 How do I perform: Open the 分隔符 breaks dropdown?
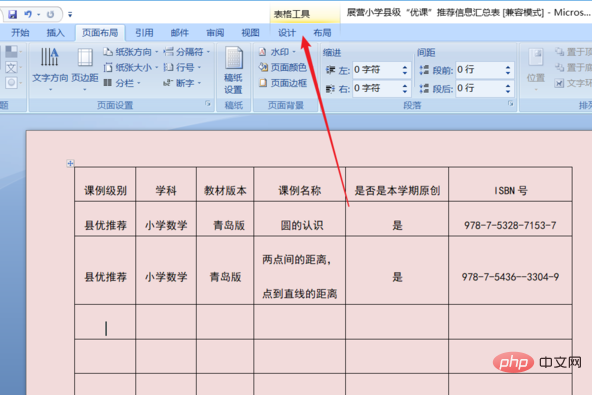click(187, 52)
